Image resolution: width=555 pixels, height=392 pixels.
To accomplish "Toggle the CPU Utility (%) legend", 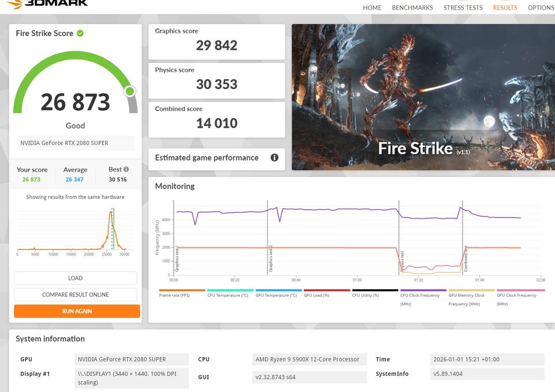I will [x=375, y=293].
